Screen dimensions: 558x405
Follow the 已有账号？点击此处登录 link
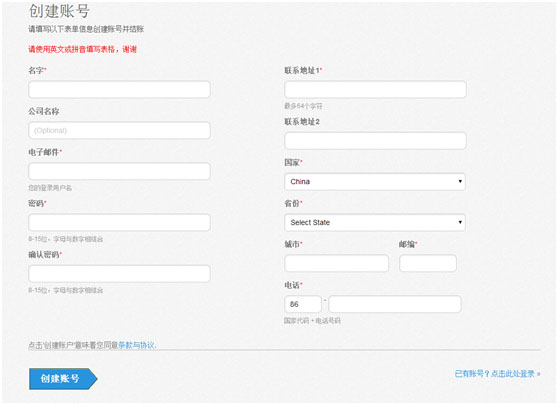pos(498,374)
